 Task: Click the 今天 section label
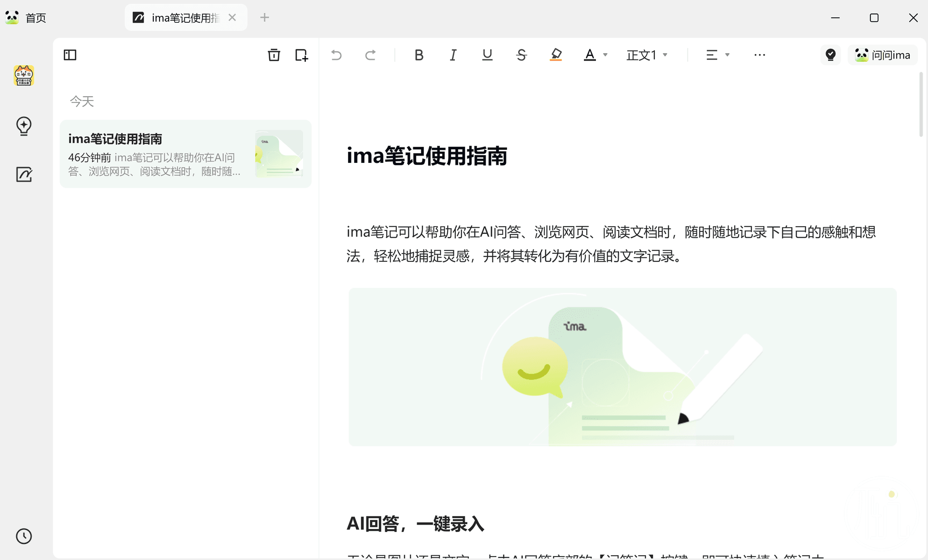[82, 101]
